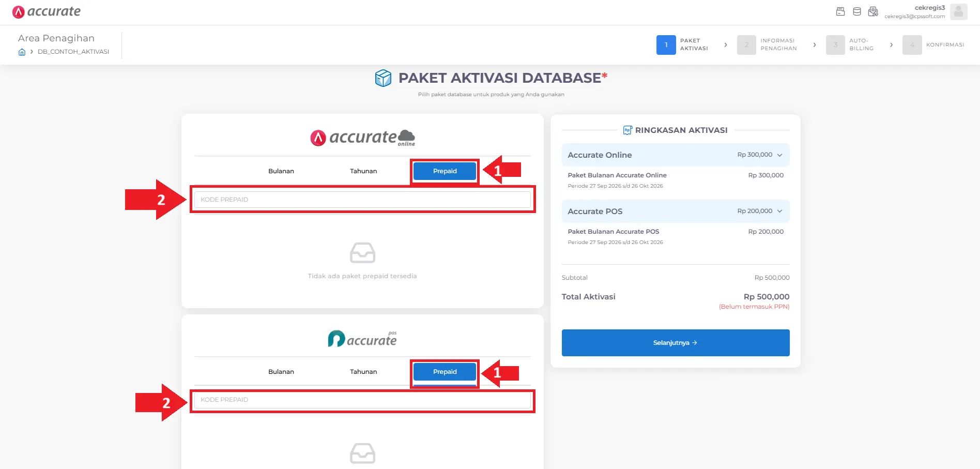Screen dimensions: 980x469
Task: Click the Ringkasan Aktivasi receipt icon
Action: pos(627,130)
